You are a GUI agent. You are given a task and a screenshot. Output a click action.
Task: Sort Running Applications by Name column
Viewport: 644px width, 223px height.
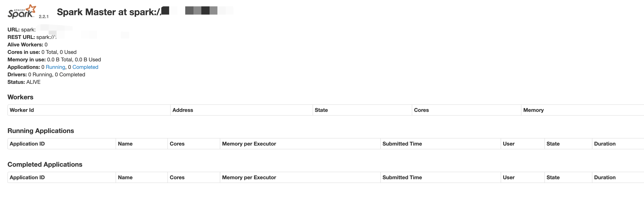[125, 144]
